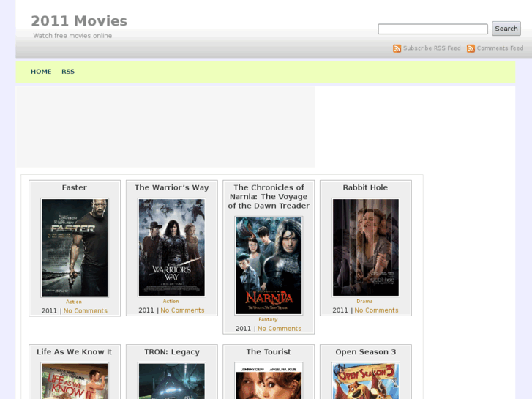532x399 pixels.
Task: Click the Narnia movie poster
Action: pyautogui.click(x=269, y=266)
